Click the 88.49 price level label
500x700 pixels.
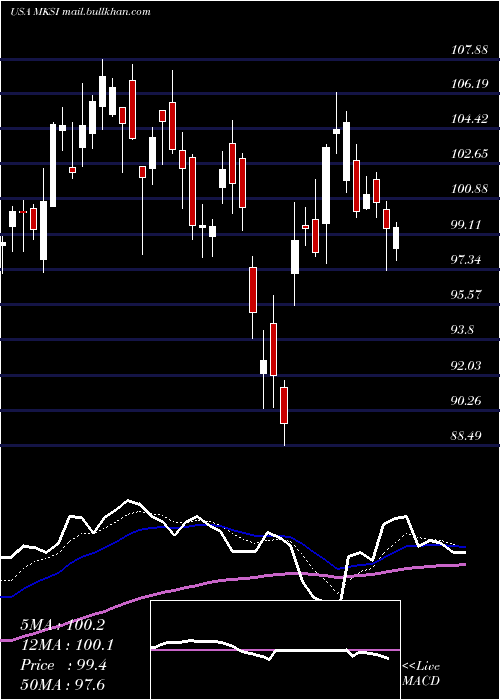pos(467,435)
